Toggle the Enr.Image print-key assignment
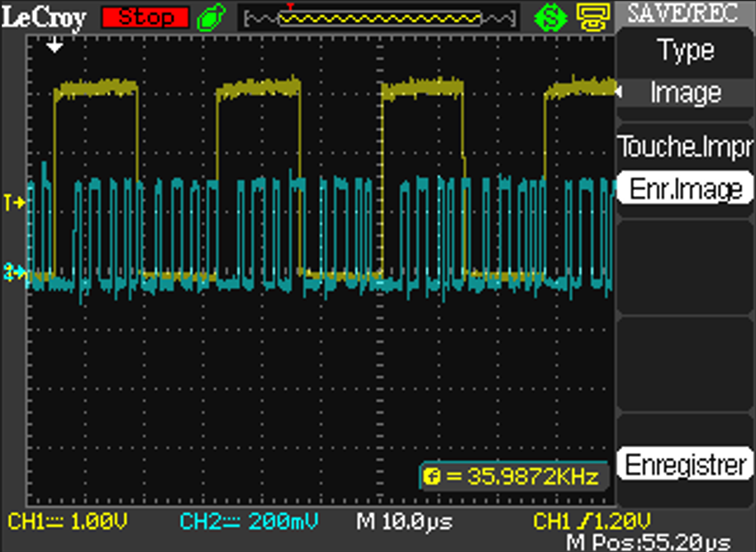 click(x=684, y=188)
